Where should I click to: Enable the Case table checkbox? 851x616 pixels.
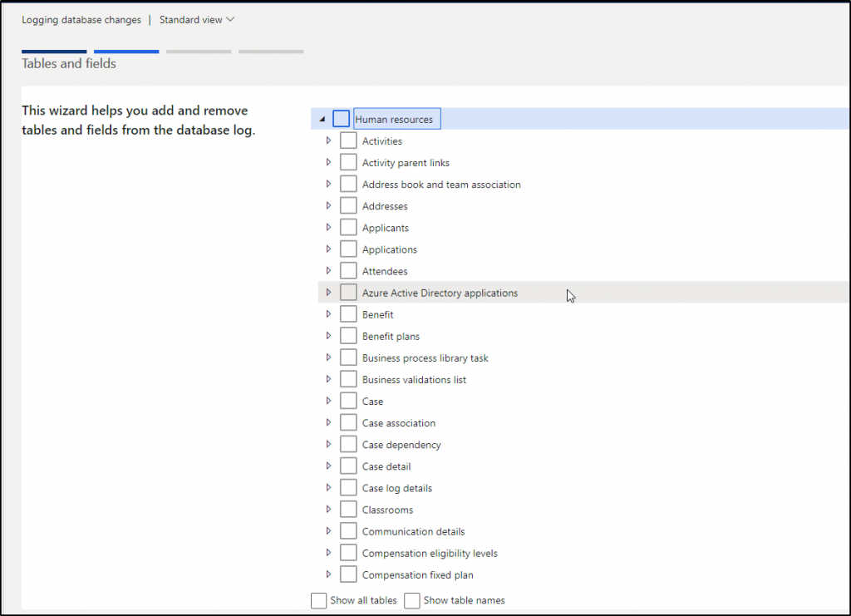347,400
